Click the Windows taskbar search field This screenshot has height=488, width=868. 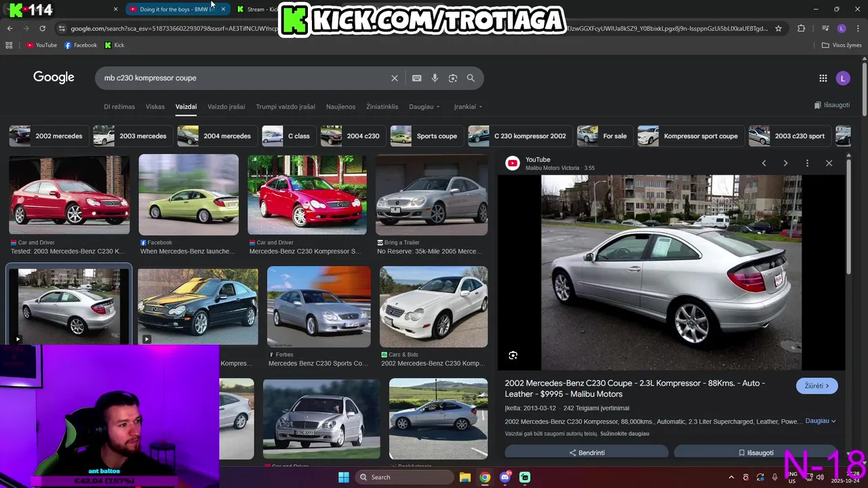(x=404, y=477)
